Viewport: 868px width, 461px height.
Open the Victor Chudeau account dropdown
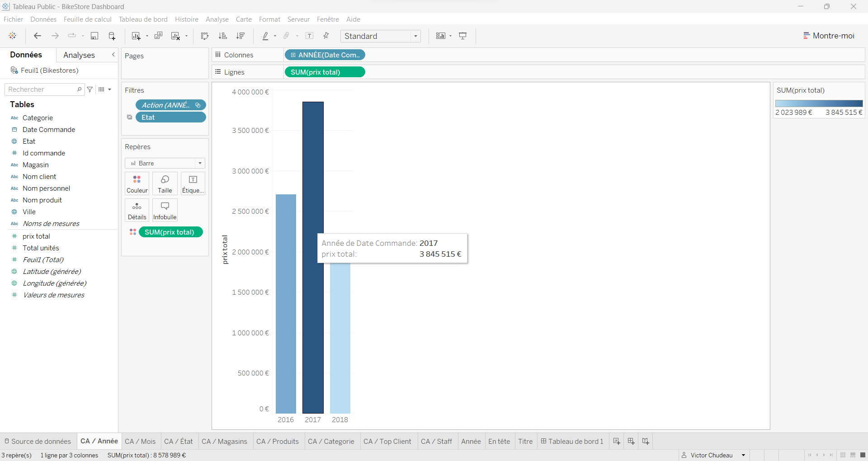click(743, 455)
